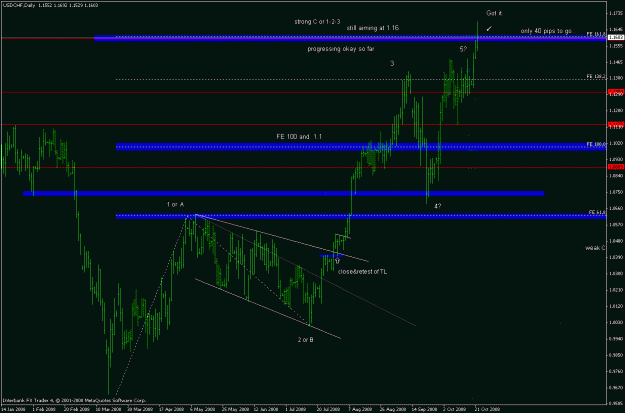This screenshot has width=625, height=413.
Task: Click the '7 Aug 2008' date on time axis
Action: pyautogui.click(x=360, y=409)
